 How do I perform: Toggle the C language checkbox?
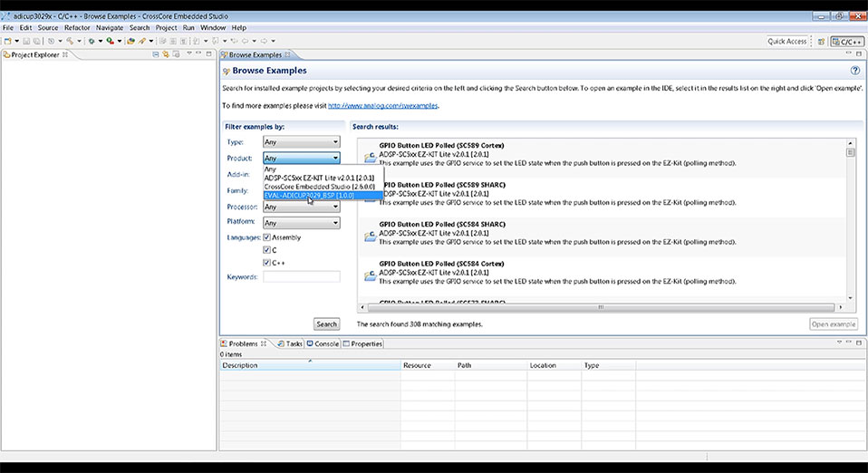[266, 250]
